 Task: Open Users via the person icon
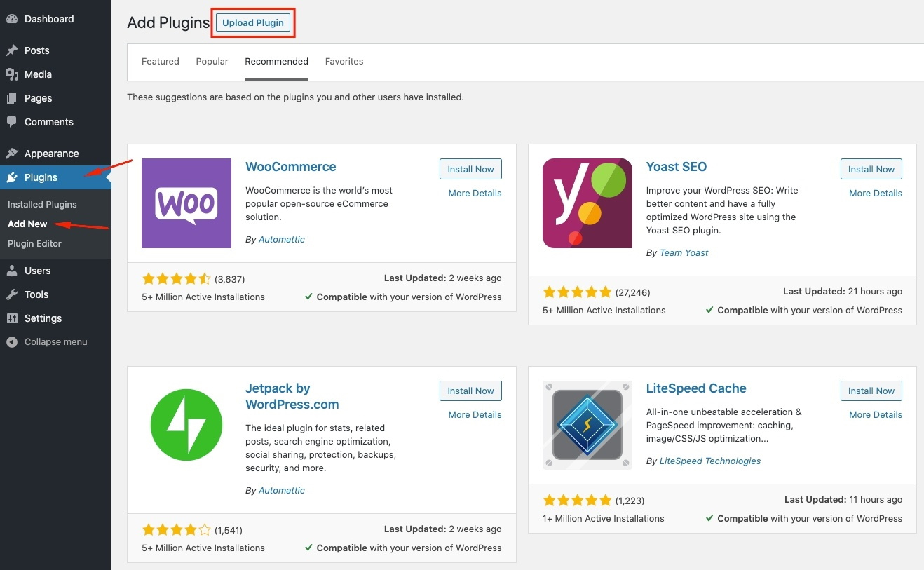pos(13,270)
